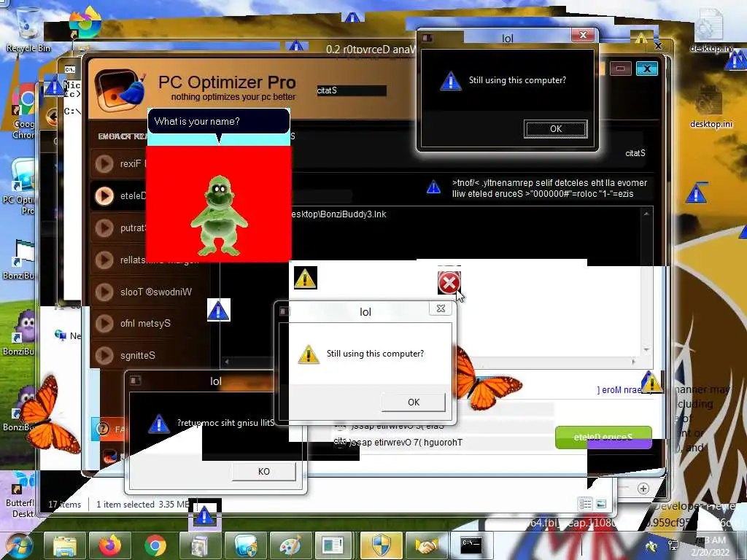
Task: Click the round plus button in Explorer
Action: coord(643,489)
